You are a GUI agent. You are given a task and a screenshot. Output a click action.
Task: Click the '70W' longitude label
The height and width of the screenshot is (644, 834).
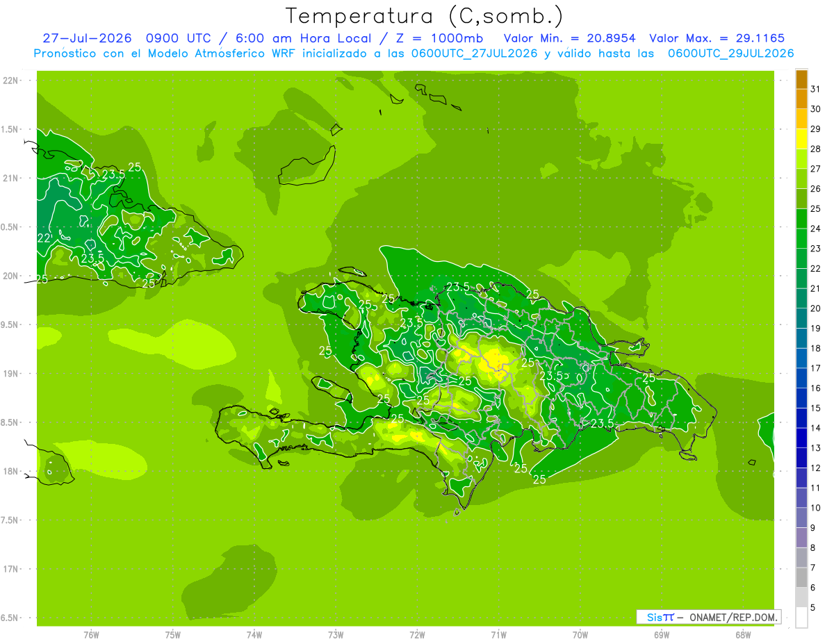[580, 635]
